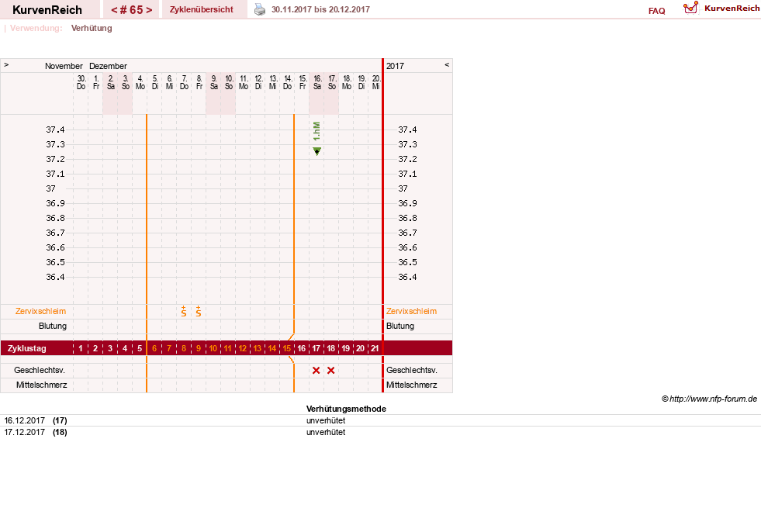Screen dimensions: 761x532
Task: Click the date header 16. Sa
Action: (x=317, y=82)
